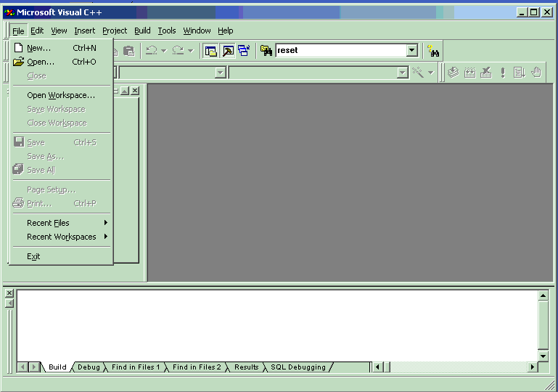Screen dimensions: 558x392
Task: Open the Edit menu
Action: coord(37,30)
